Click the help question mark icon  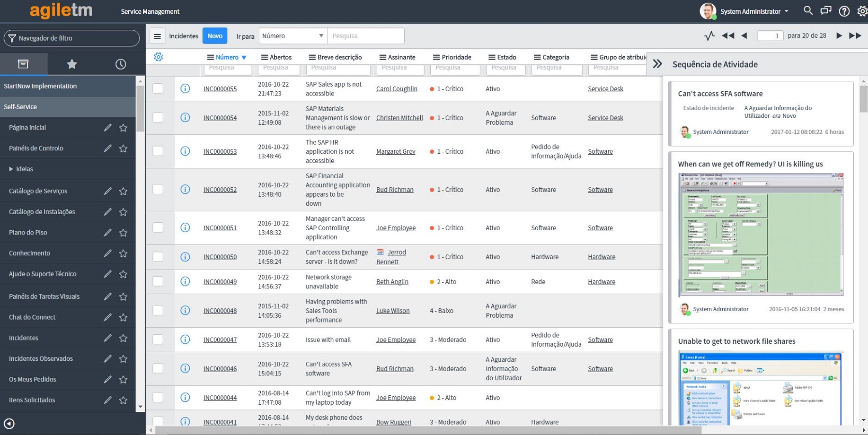point(844,11)
